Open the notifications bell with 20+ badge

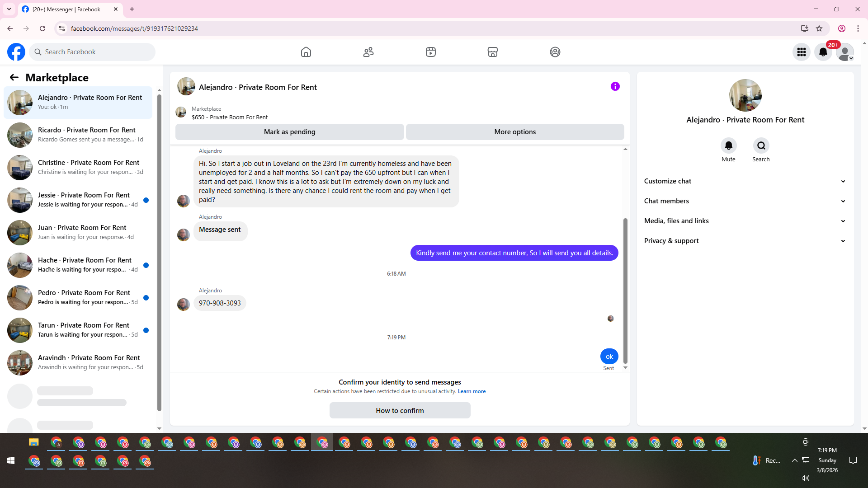point(823,52)
